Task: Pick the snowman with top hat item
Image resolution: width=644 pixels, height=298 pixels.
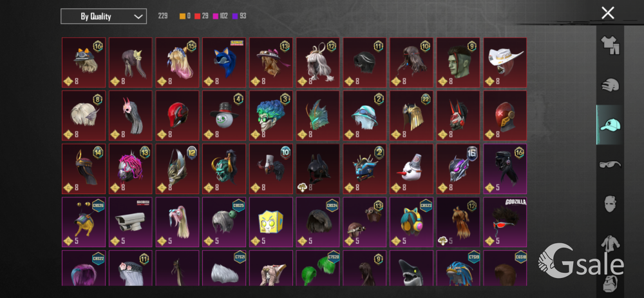Action: (x=224, y=115)
